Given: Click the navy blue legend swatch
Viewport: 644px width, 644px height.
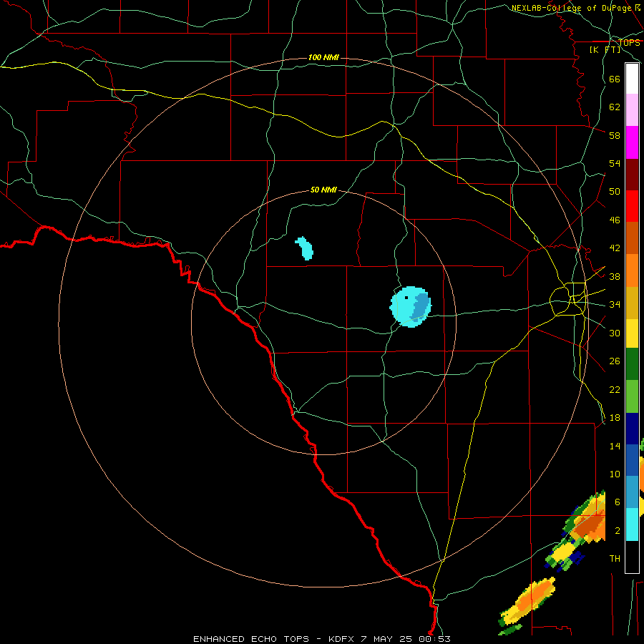Looking at the screenshot, I should coord(632,429).
